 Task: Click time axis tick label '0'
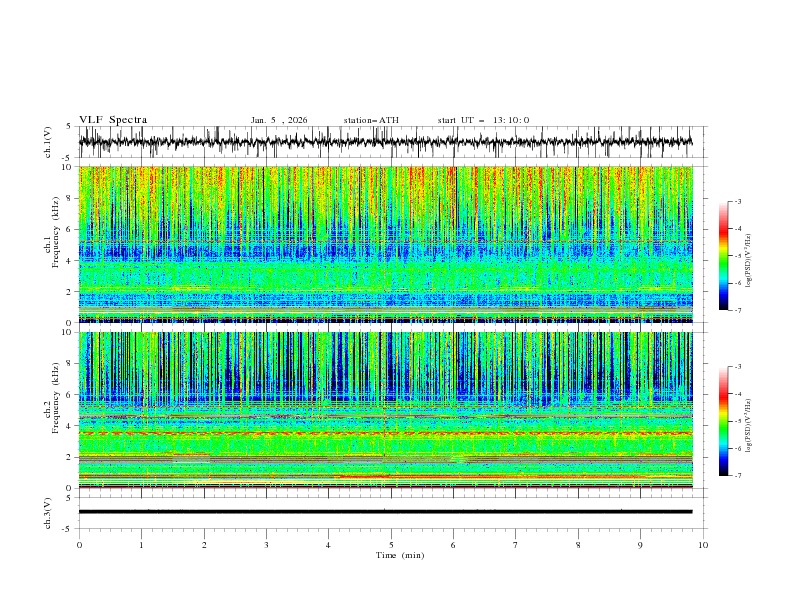pos(79,545)
